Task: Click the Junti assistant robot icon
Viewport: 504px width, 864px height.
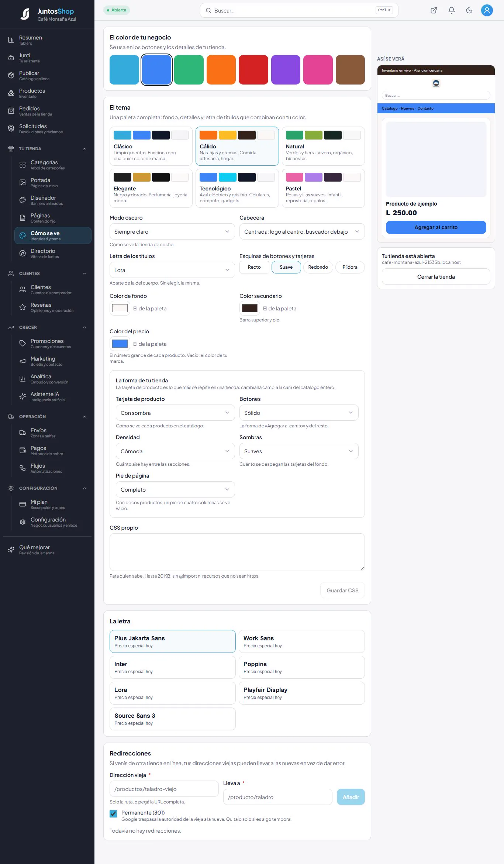Action: point(11,58)
